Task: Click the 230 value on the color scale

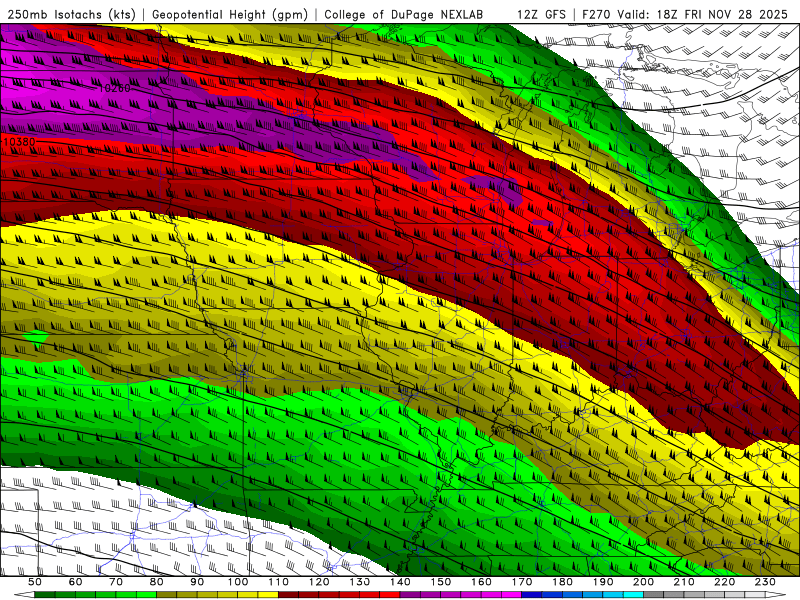Action: coord(765,582)
